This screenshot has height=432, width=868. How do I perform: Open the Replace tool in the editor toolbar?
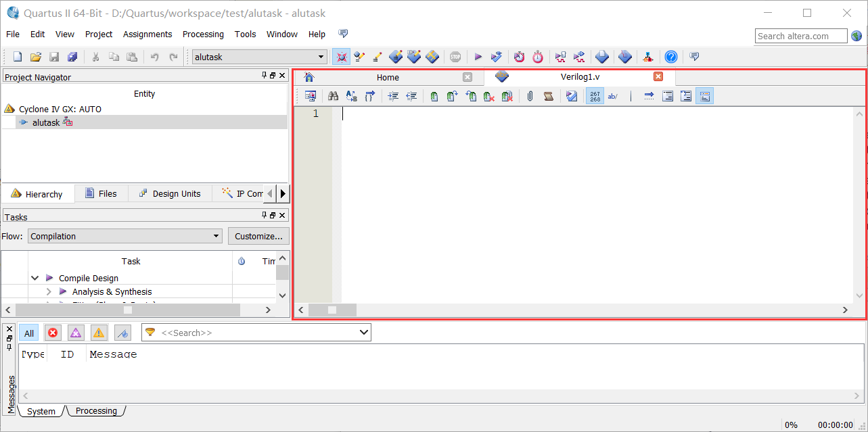351,95
